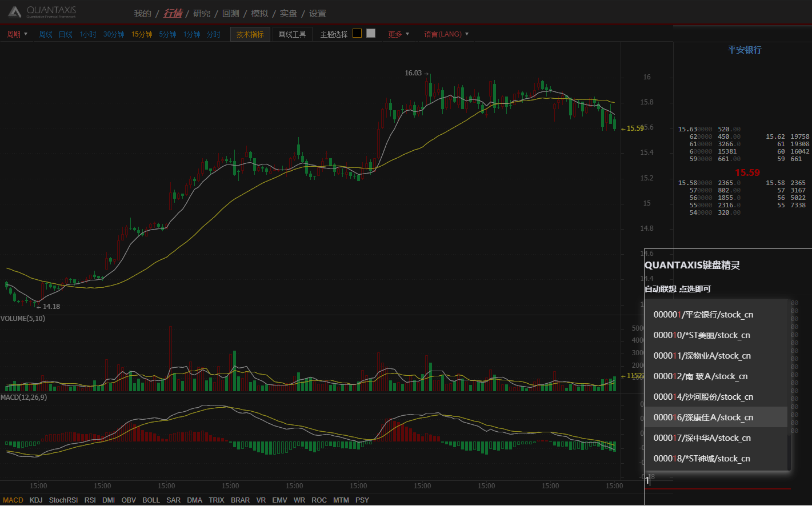
Task: Select suggestion 000018/*ST神城/stock_cn
Action: [716, 459]
